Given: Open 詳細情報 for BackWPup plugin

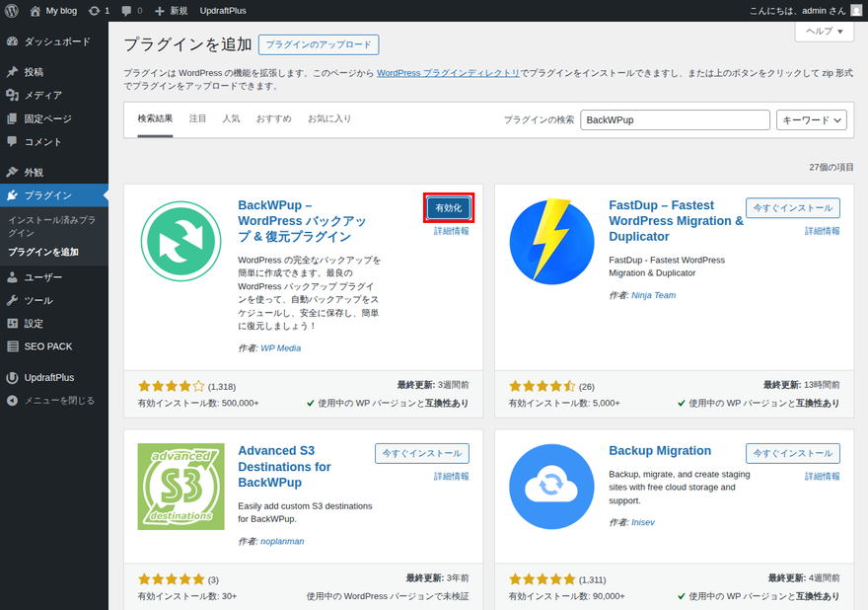Looking at the screenshot, I should [x=451, y=231].
